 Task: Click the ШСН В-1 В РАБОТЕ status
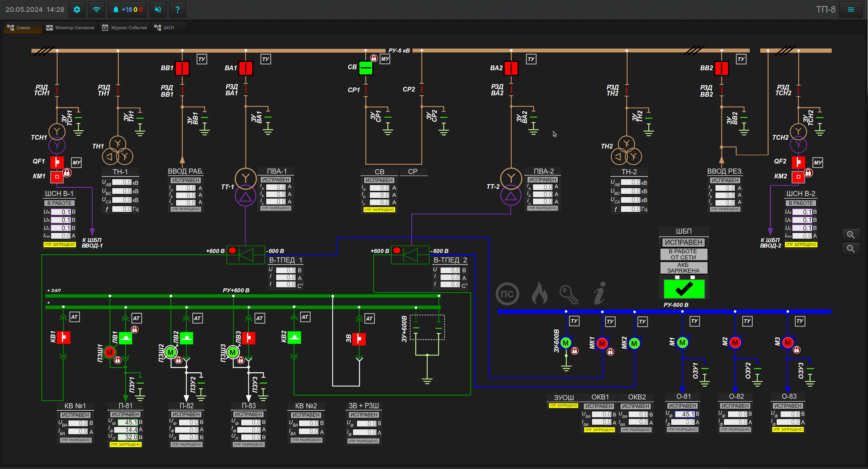coord(59,203)
